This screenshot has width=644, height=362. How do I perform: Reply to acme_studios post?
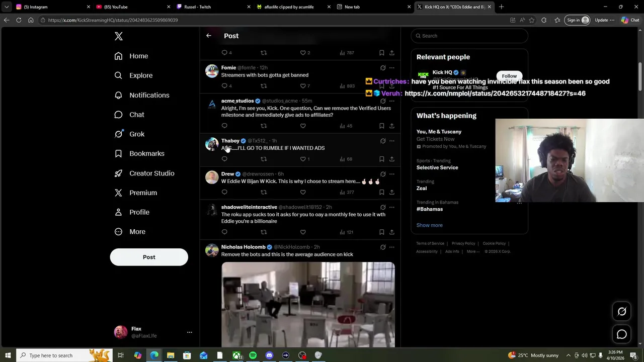[x=224, y=126]
